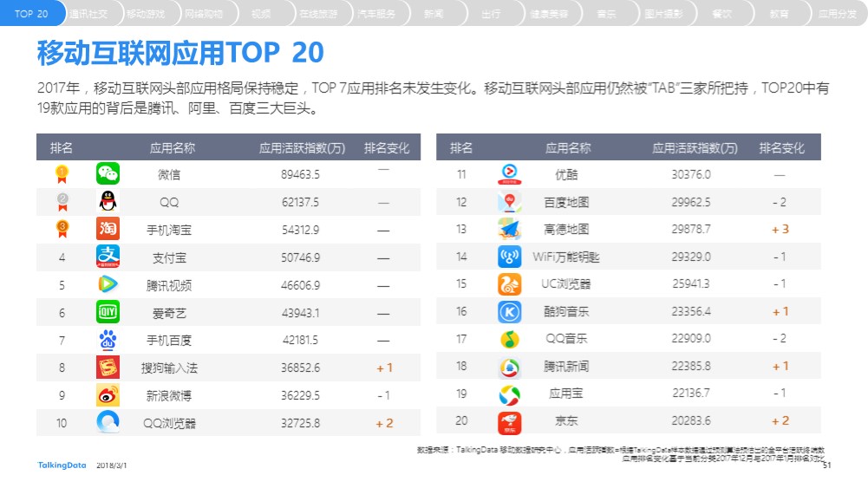Click the +2 rank change for QQ浏览器
Viewport: 868px width, 488px height.
(384, 423)
